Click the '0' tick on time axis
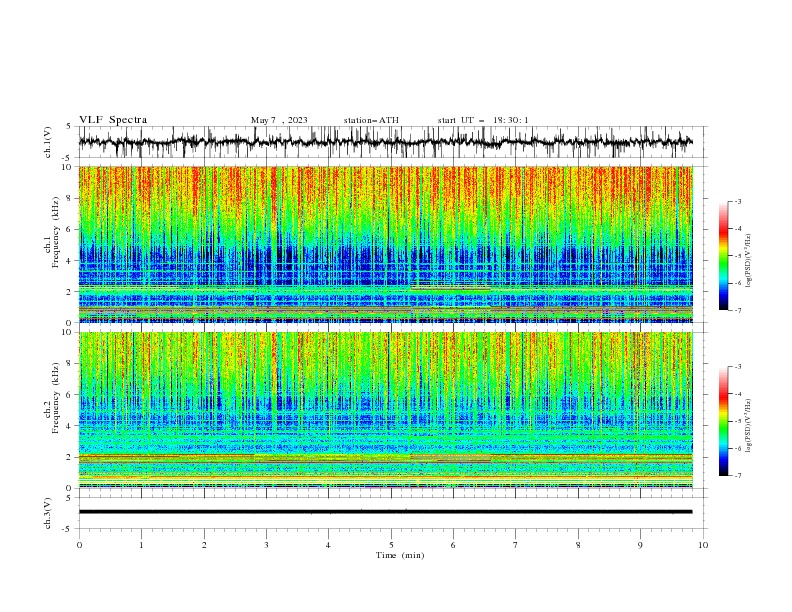Image resolution: width=792 pixels, height=612 pixels. (x=79, y=545)
